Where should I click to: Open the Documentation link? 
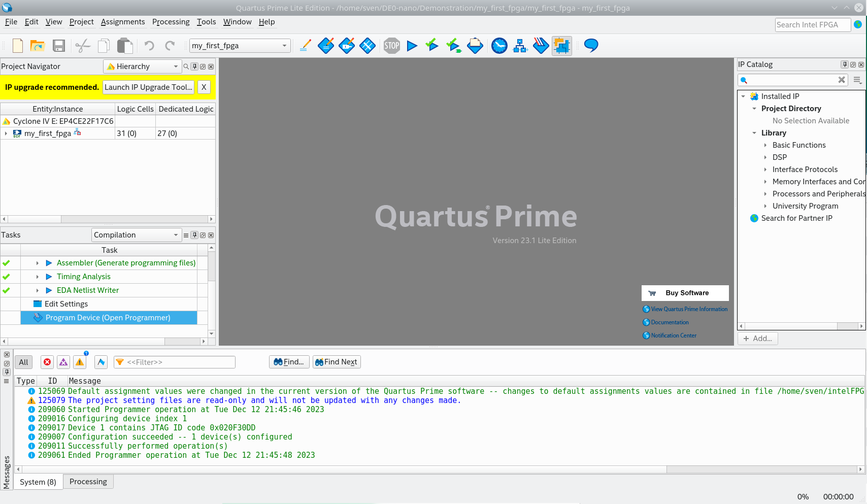pyautogui.click(x=670, y=322)
